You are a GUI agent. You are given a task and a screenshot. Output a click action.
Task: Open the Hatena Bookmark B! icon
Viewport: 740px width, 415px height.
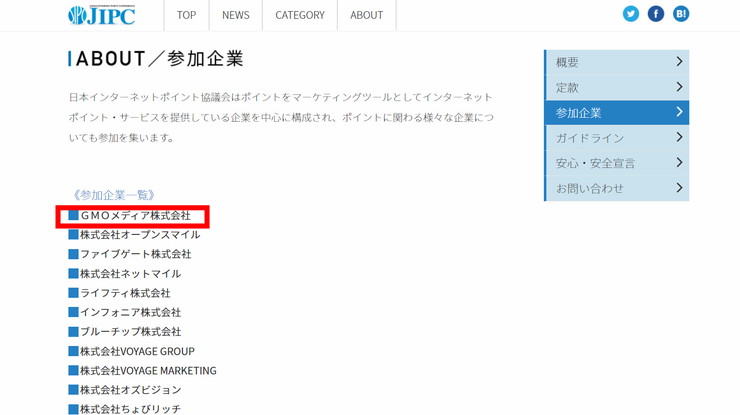pyautogui.click(x=681, y=14)
